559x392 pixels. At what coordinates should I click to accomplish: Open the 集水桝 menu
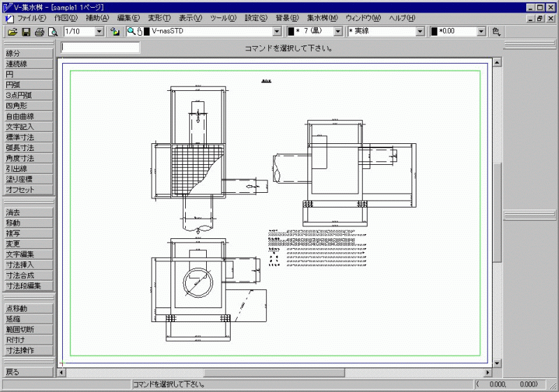(x=321, y=17)
